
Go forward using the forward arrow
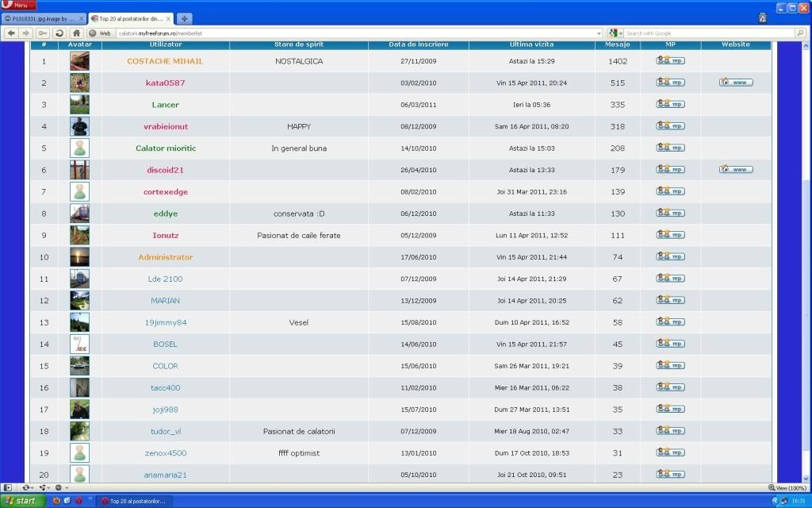point(26,33)
